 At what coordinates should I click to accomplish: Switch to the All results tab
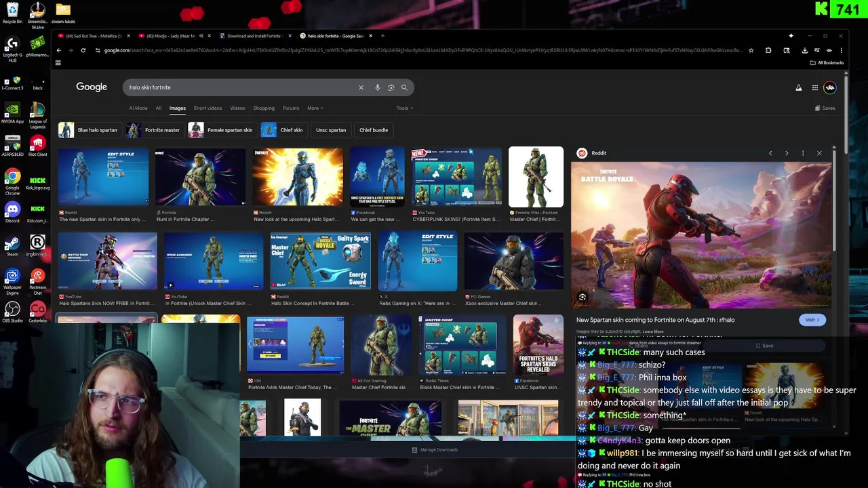point(159,108)
